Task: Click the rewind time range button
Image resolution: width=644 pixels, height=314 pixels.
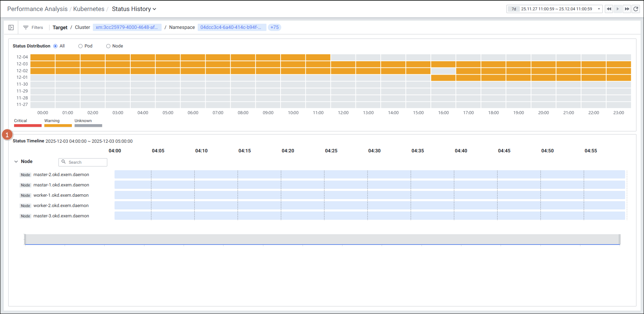Action: pos(609,9)
